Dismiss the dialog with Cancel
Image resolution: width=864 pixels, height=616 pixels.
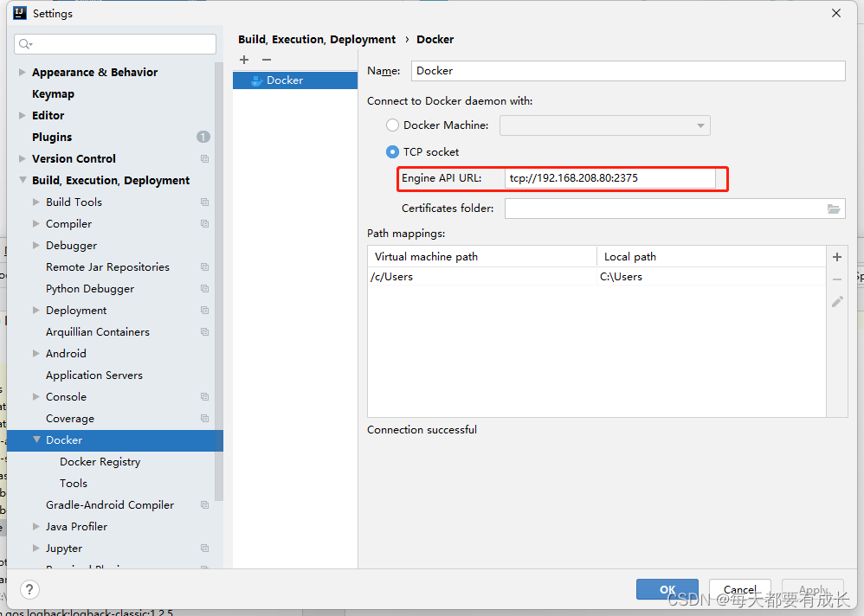click(x=739, y=589)
